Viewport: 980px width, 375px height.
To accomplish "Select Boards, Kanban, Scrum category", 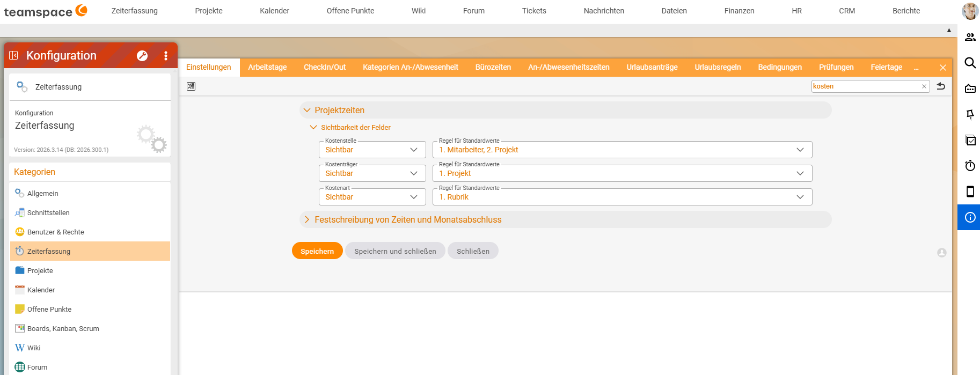I will pyautogui.click(x=90, y=328).
